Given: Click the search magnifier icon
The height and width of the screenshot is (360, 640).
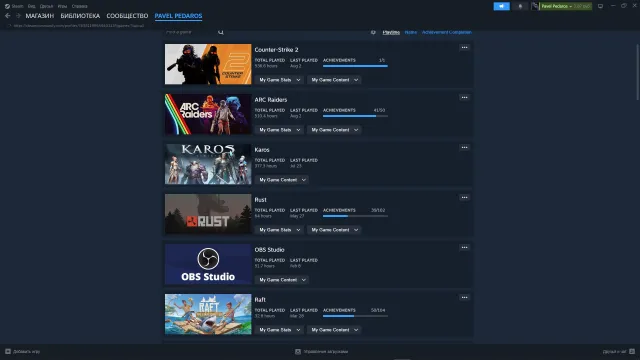Looking at the screenshot, I should tap(221, 32).
